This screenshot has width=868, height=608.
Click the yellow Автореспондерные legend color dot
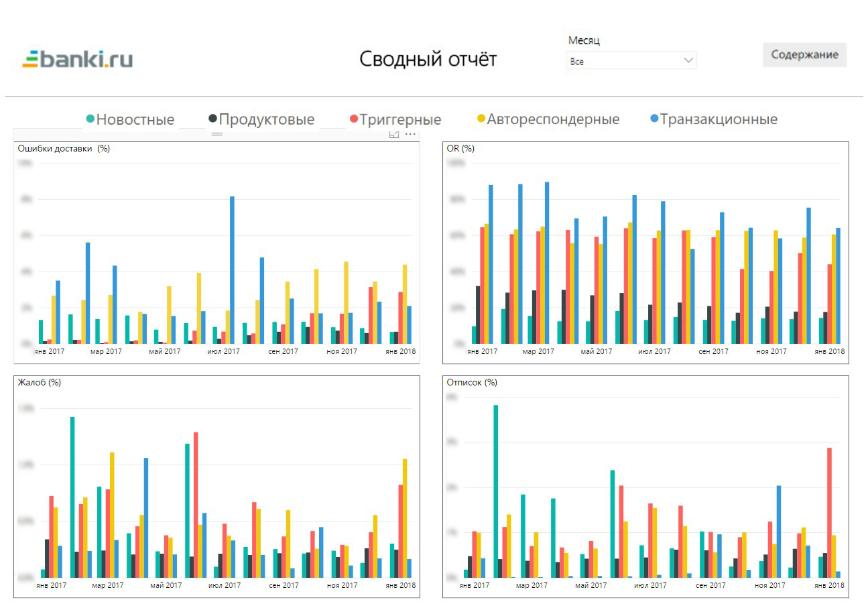click(x=481, y=119)
